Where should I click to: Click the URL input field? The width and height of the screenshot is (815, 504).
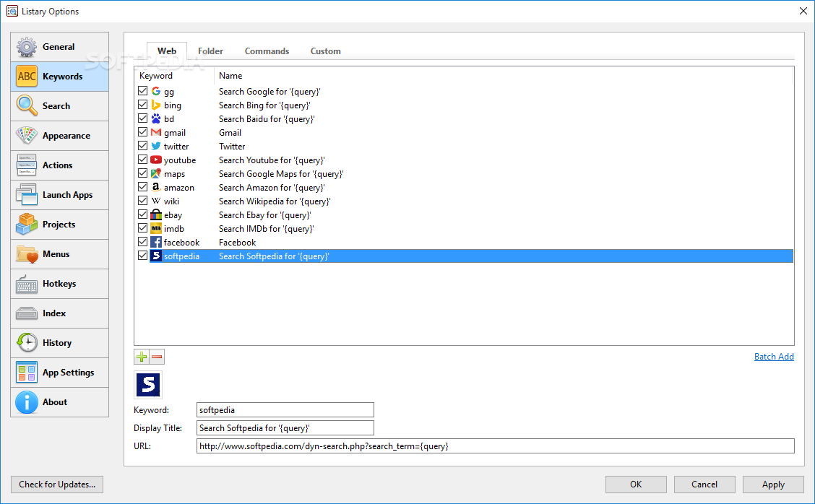pyautogui.click(x=496, y=446)
